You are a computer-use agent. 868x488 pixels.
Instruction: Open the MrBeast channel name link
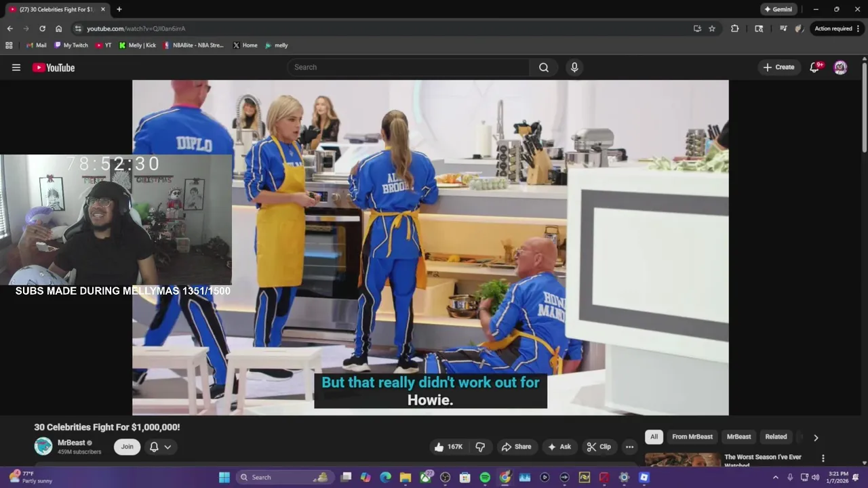click(x=71, y=443)
